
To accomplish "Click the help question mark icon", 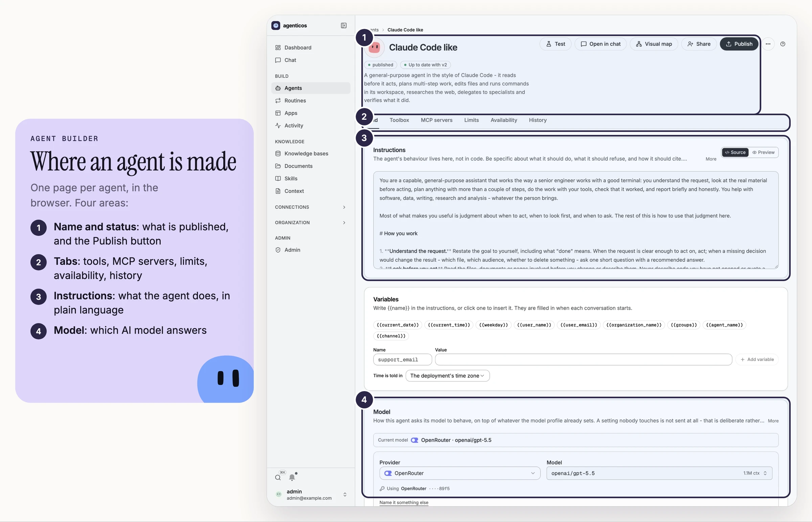I will (783, 44).
